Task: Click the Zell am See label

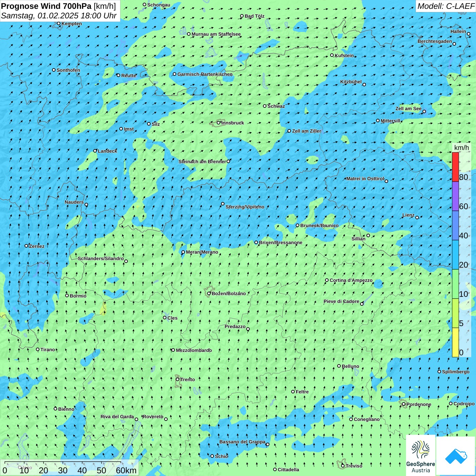Action: (408, 108)
